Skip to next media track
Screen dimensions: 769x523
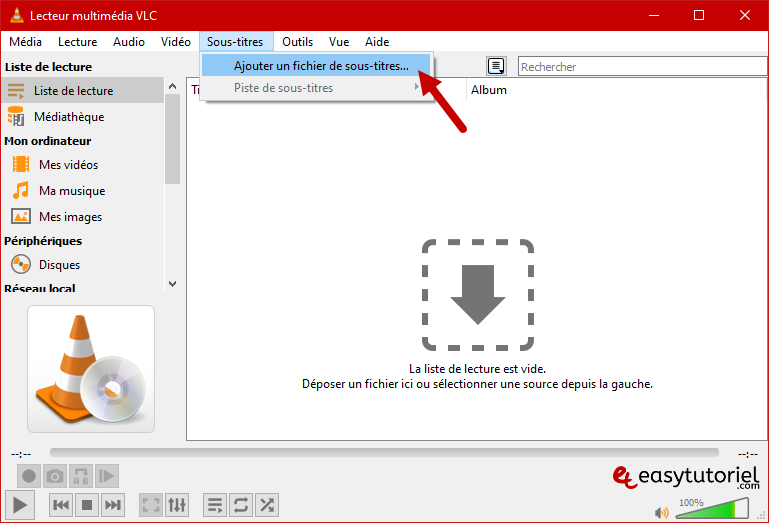click(x=113, y=505)
